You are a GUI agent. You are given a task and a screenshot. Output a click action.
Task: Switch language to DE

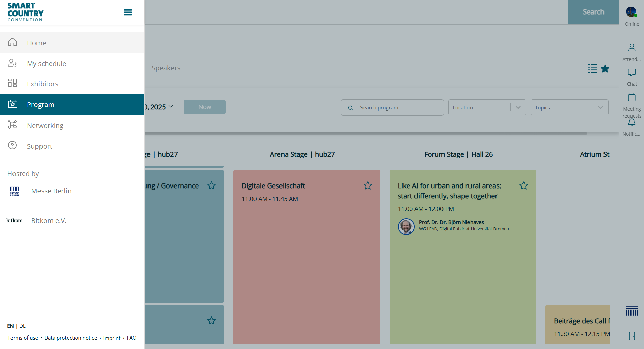point(23,326)
